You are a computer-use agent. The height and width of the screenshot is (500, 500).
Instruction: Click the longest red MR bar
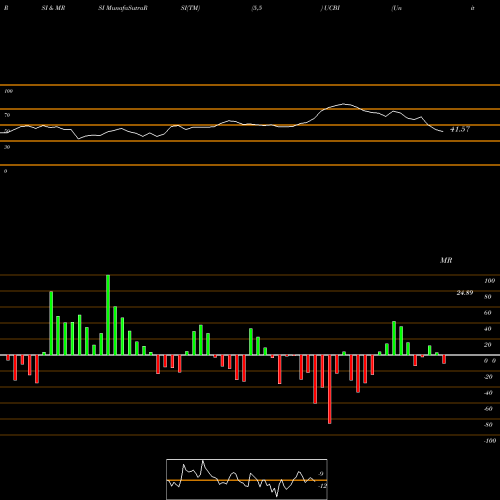click(330, 389)
